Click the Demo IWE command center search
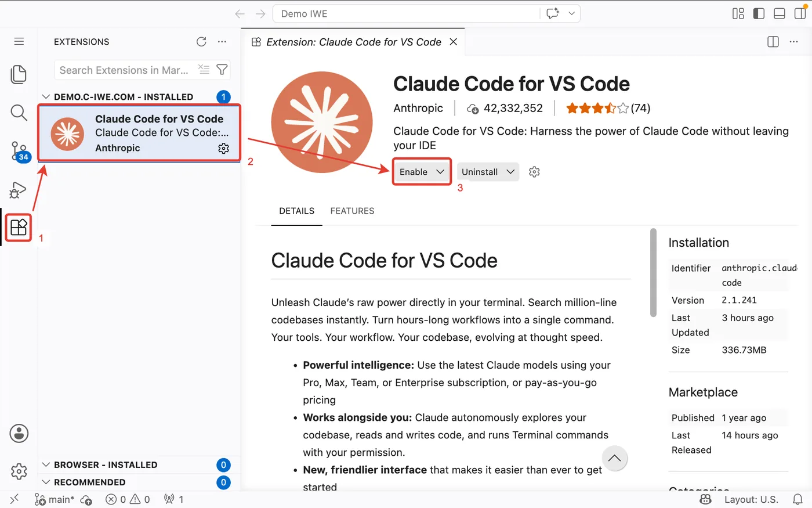812x508 pixels. (x=406, y=13)
